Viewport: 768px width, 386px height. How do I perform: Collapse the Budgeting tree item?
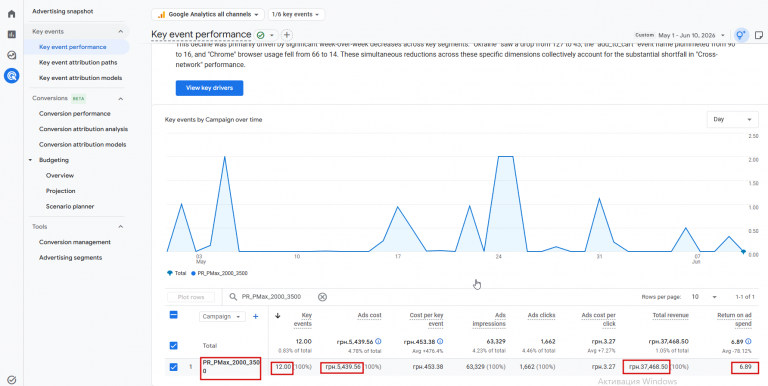30,160
